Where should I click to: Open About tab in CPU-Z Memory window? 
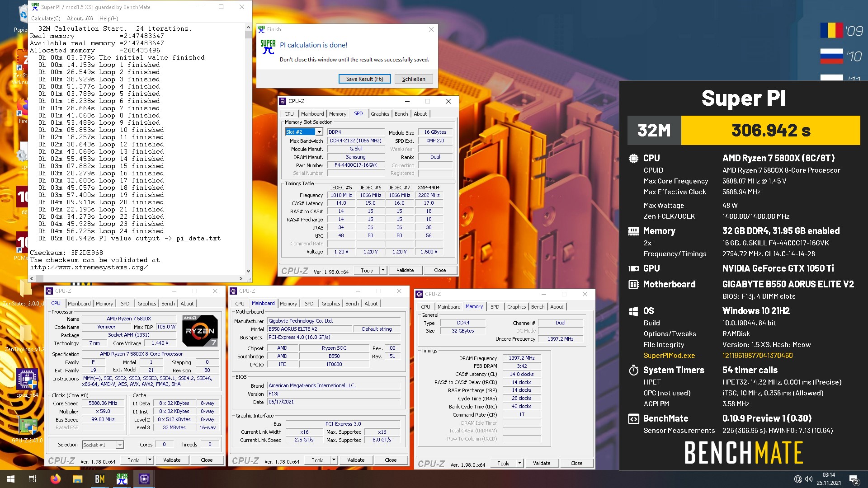tap(557, 307)
